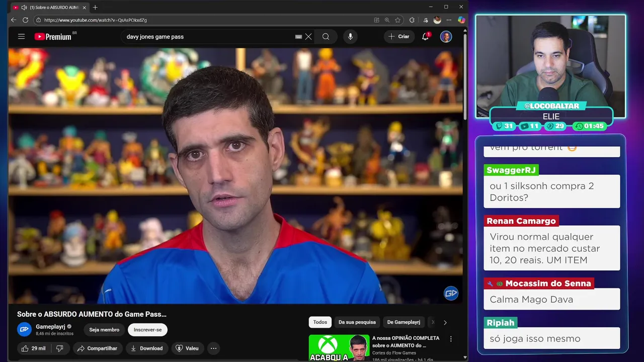Show more filter chips with the arrow
644x362 pixels.
445,322
